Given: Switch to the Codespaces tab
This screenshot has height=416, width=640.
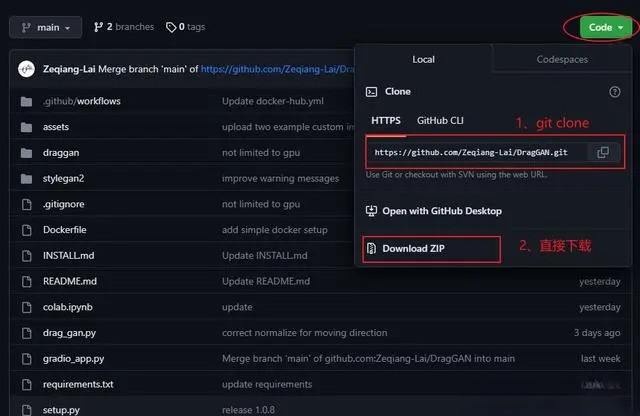Looking at the screenshot, I should pos(562,59).
